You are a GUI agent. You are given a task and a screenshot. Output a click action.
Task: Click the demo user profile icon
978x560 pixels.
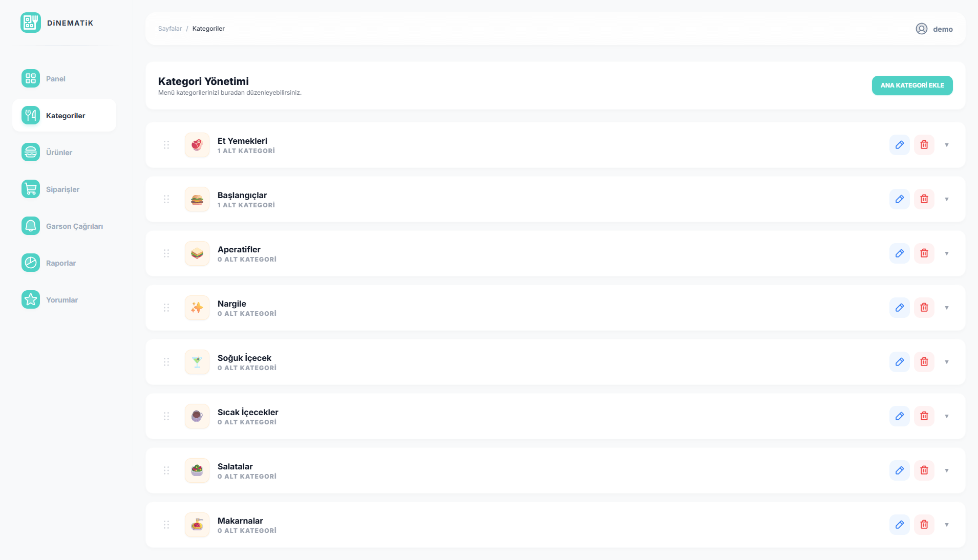click(x=921, y=29)
